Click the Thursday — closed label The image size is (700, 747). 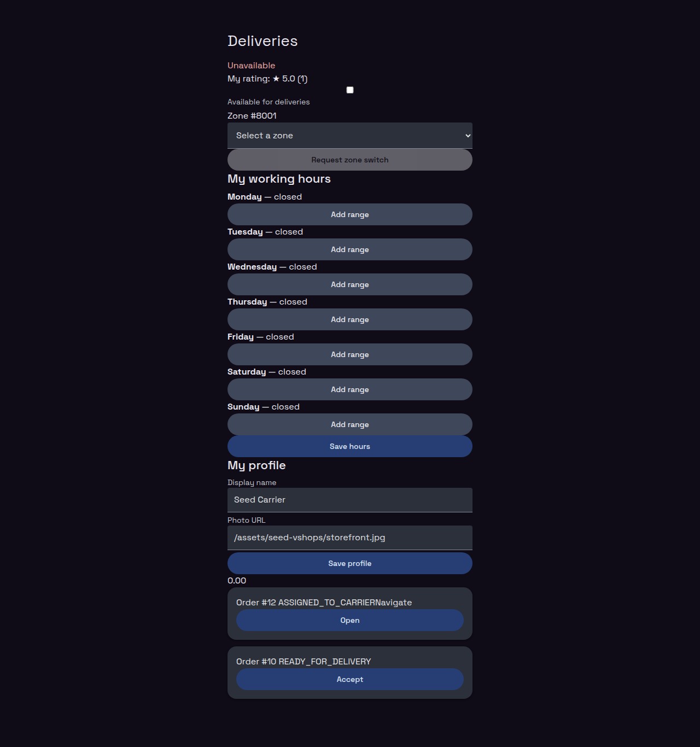click(x=267, y=302)
